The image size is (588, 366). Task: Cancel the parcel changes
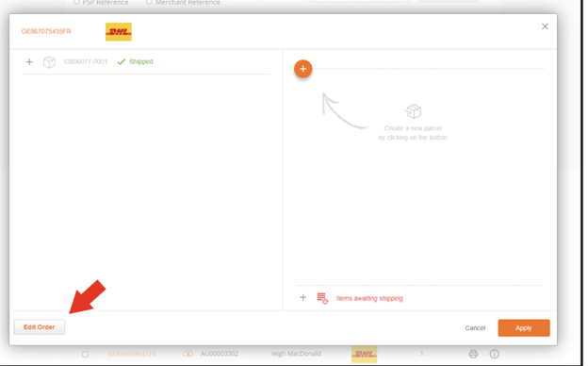pyautogui.click(x=475, y=328)
